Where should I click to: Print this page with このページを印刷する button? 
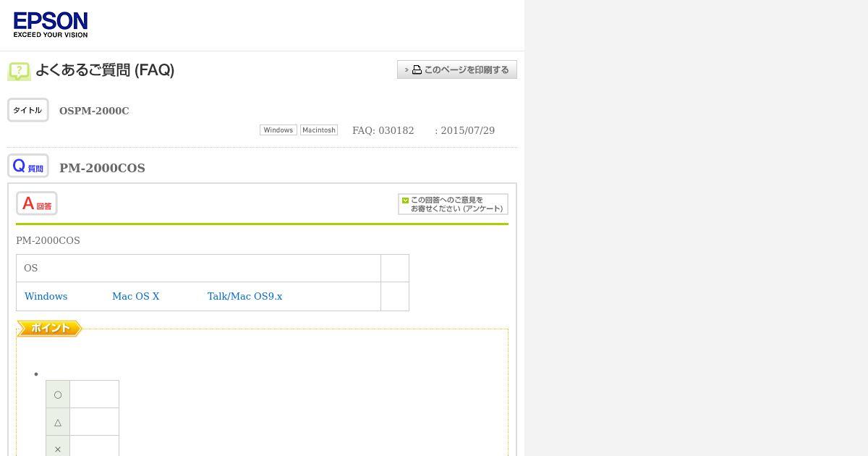pyautogui.click(x=457, y=69)
